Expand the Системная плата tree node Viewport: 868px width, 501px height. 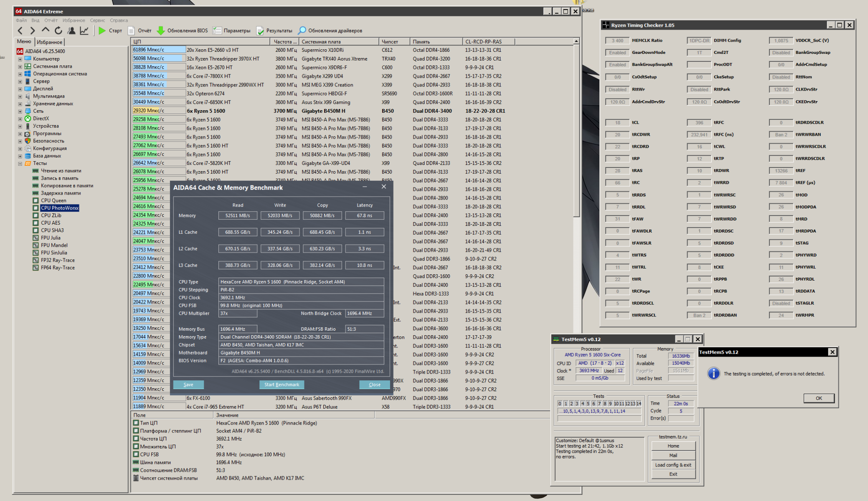(x=20, y=66)
